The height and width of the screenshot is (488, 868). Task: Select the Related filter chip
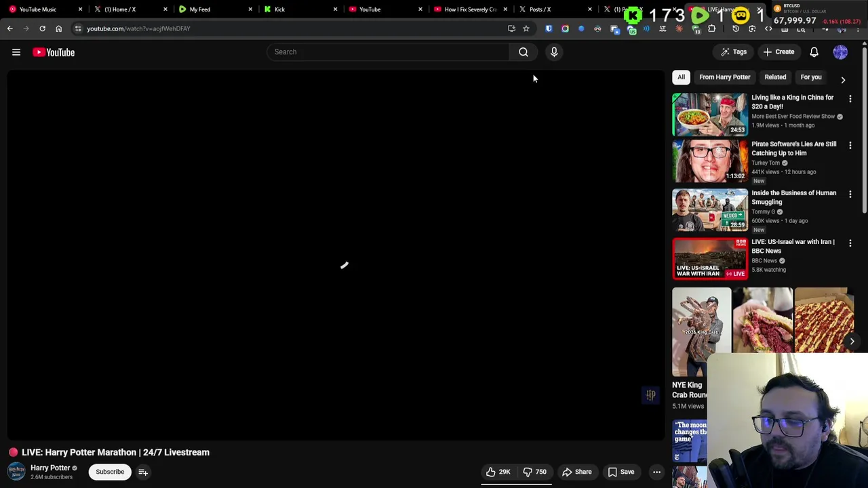[775, 77]
